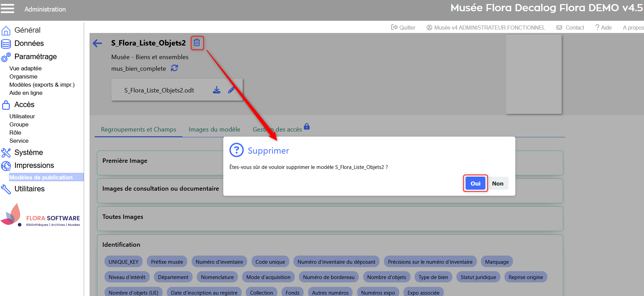Image resolution: width=644 pixels, height=296 pixels.
Task: Click the Contact envelope icon
Action: click(x=559, y=28)
